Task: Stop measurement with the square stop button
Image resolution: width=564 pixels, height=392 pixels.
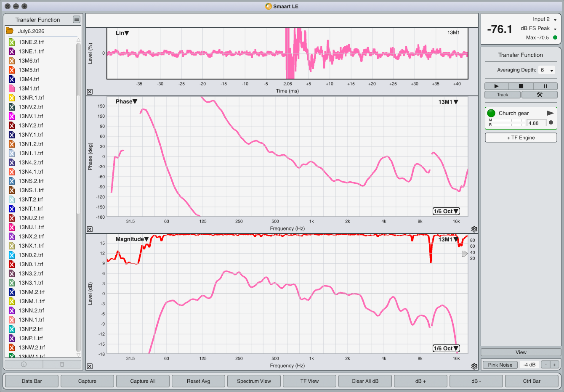Action: (521, 86)
